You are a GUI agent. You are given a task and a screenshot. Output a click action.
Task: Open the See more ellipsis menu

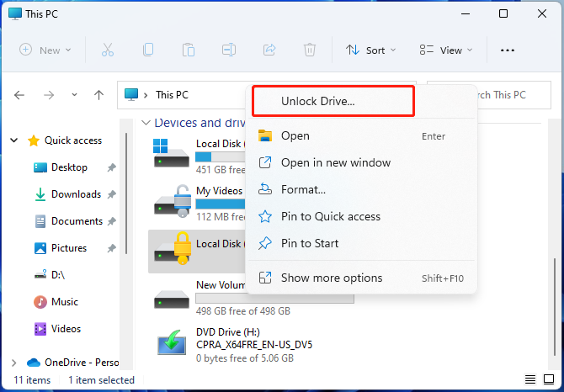click(x=507, y=50)
